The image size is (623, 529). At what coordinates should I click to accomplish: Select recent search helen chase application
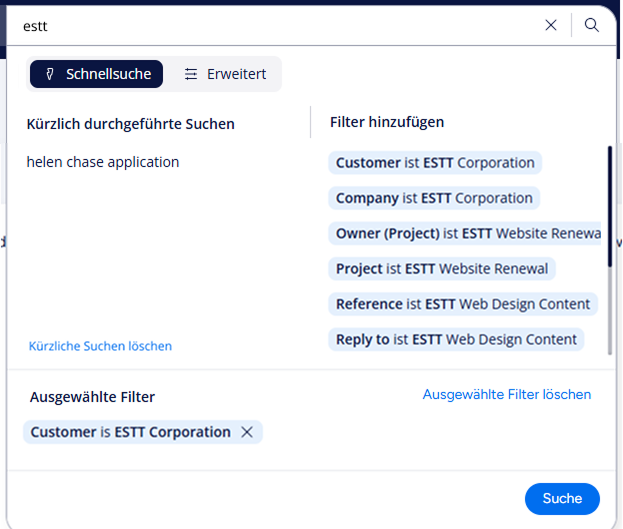tap(103, 162)
